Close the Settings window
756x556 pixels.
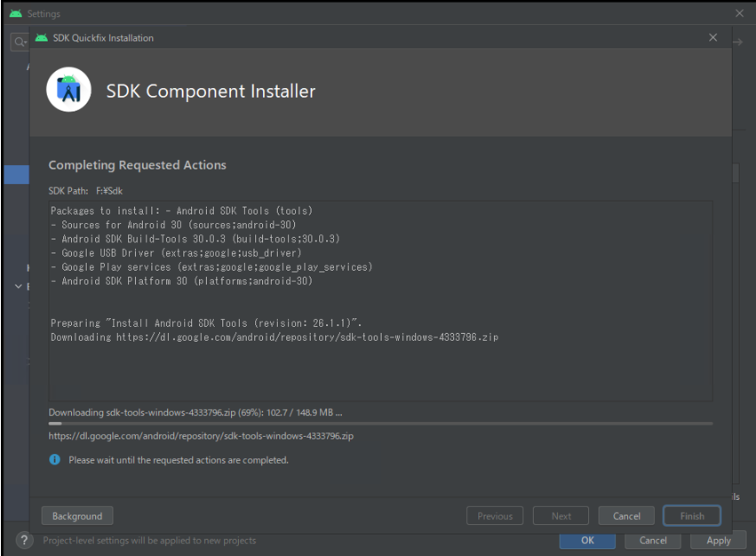pyautogui.click(x=740, y=13)
